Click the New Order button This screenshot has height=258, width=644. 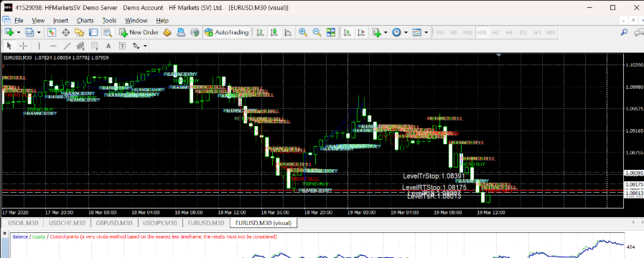coord(139,32)
